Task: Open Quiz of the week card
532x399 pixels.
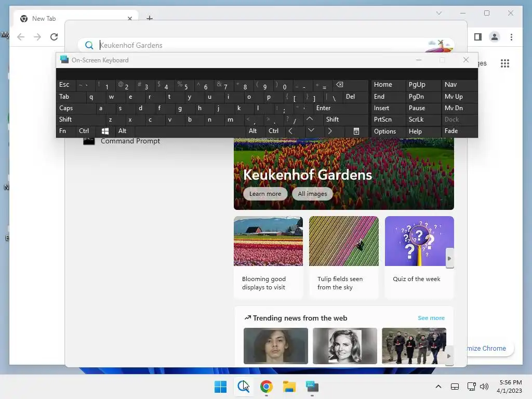Action: click(419, 257)
